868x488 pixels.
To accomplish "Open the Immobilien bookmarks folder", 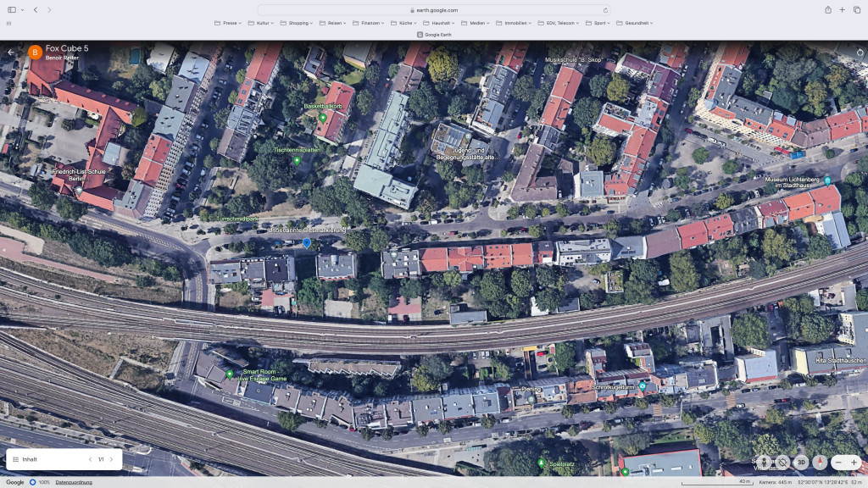I will tap(514, 23).
